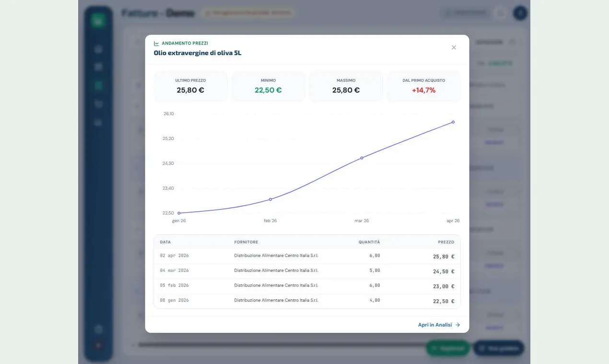The image size is (609, 364).
Task: Click the supplier name in the 05 feb row
Action: click(276, 285)
